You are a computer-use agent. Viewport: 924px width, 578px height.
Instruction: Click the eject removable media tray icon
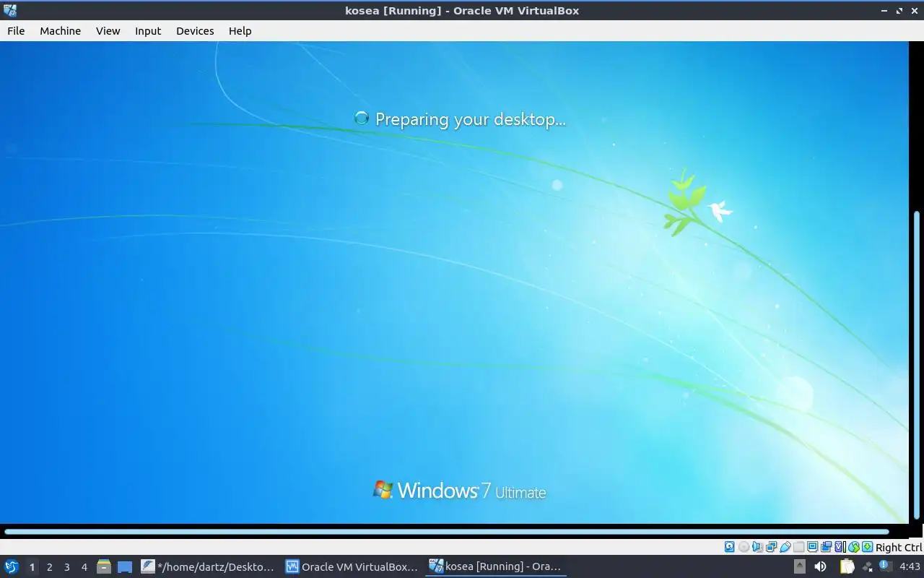coord(800,566)
